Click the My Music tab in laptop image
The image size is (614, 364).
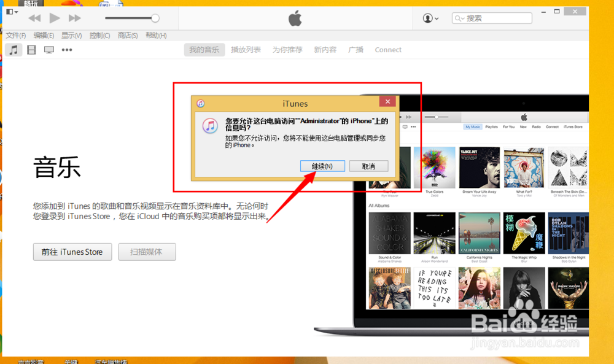(473, 127)
